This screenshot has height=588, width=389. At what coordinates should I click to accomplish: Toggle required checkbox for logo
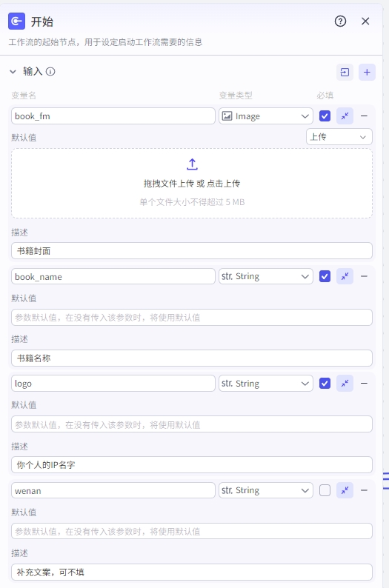pos(325,384)
